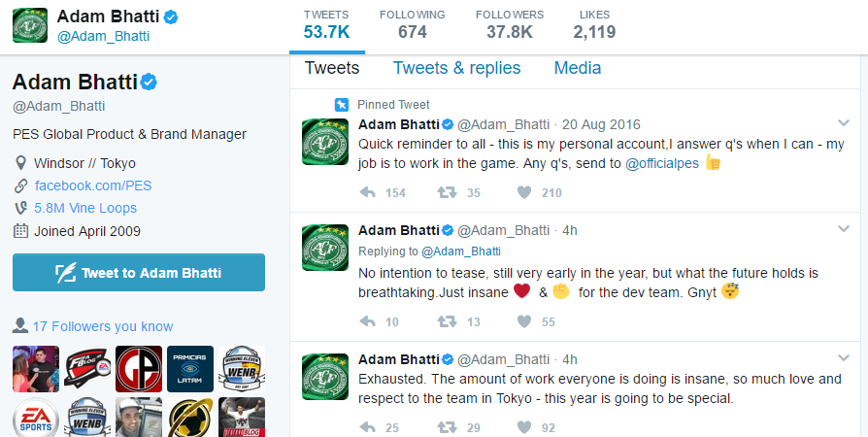Retweet the 'No intention to tease' tweet
Screen dimensions: 868x437
click(x=447, y=321)
